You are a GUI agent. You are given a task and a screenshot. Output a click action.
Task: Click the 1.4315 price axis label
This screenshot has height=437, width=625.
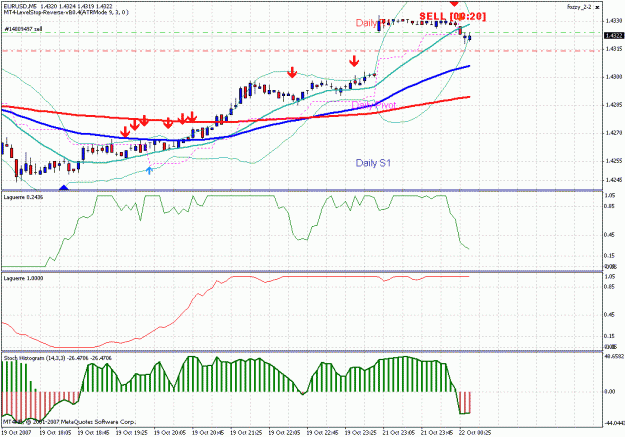[613, 49]
